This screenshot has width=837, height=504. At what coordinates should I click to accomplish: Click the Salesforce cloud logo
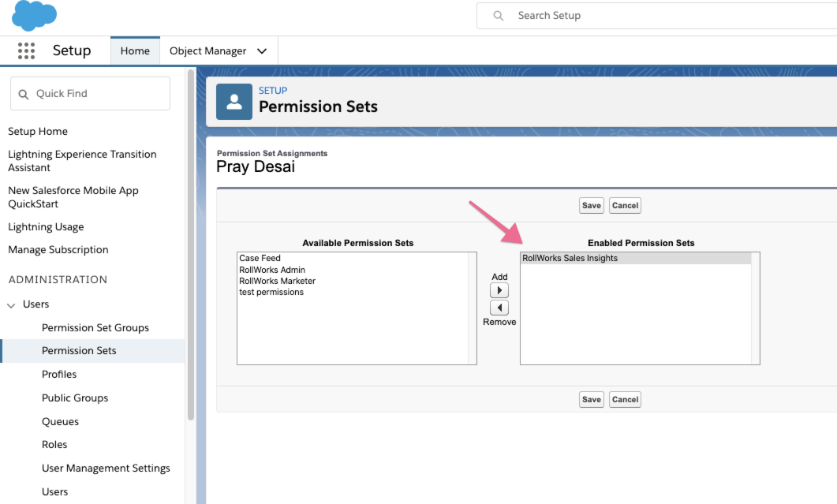coord(34,15)
